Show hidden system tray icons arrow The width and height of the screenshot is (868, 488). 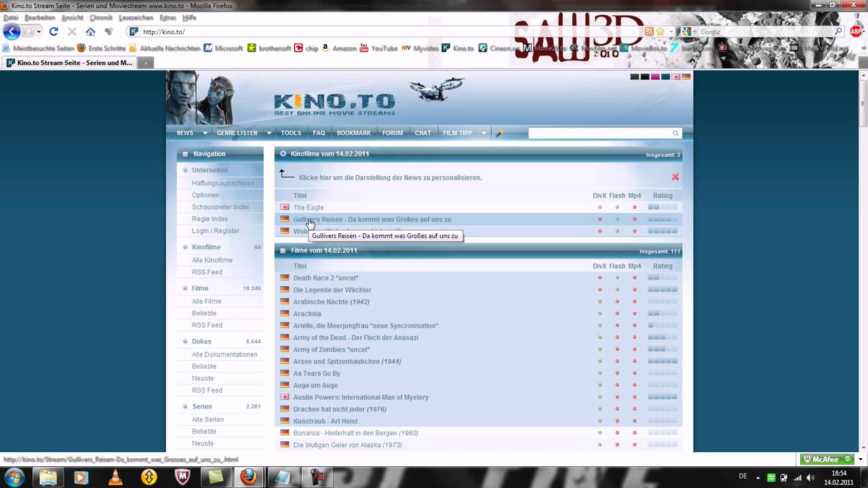(757, 477)
